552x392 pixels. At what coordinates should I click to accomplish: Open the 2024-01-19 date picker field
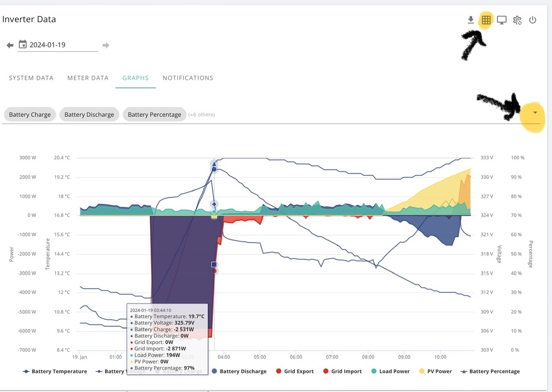tap(58, 45)
